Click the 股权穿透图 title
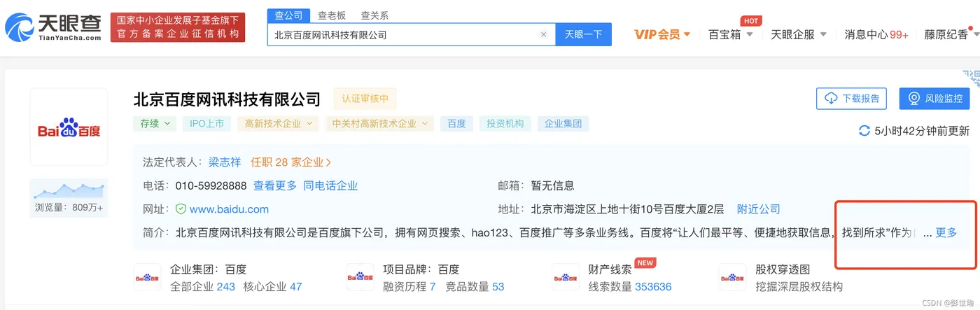Viewport: 980px width, 310px height. click(x=783, y=269)
